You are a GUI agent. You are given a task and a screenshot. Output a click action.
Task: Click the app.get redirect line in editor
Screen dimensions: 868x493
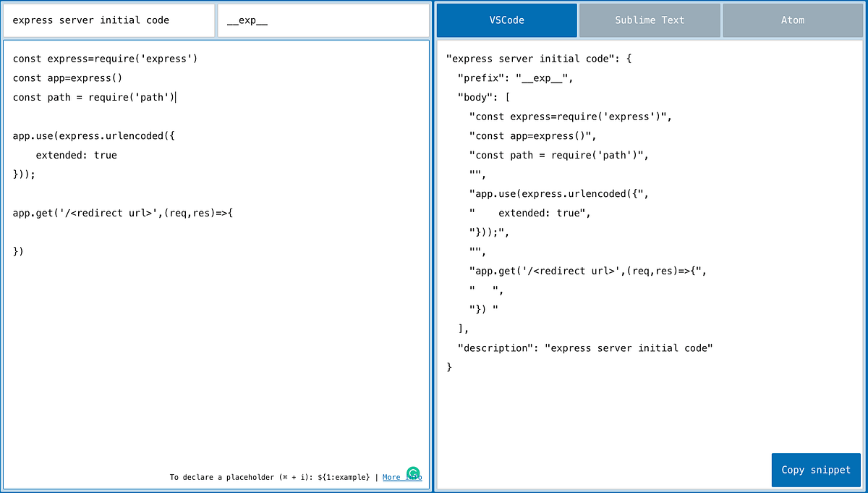(x=123, y=212)
